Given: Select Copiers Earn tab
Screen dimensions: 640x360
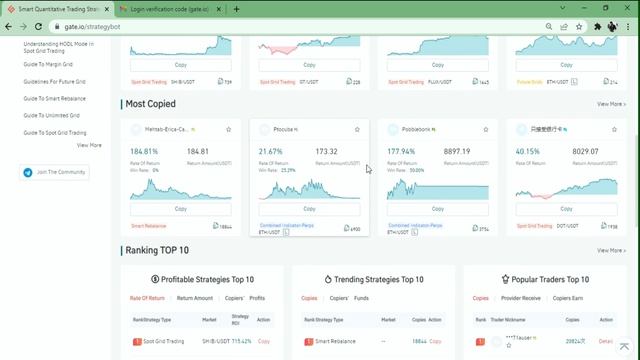Looking at the screenshot, I should (568, 298).
